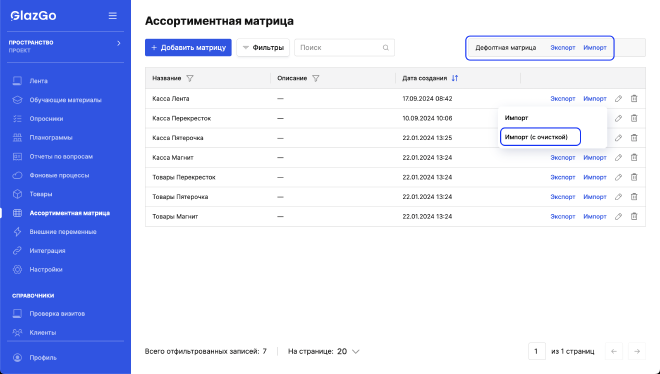Go to the previous page arrow
The height and width of the screenshot is (374, 660).
click(x=614, y=351)
